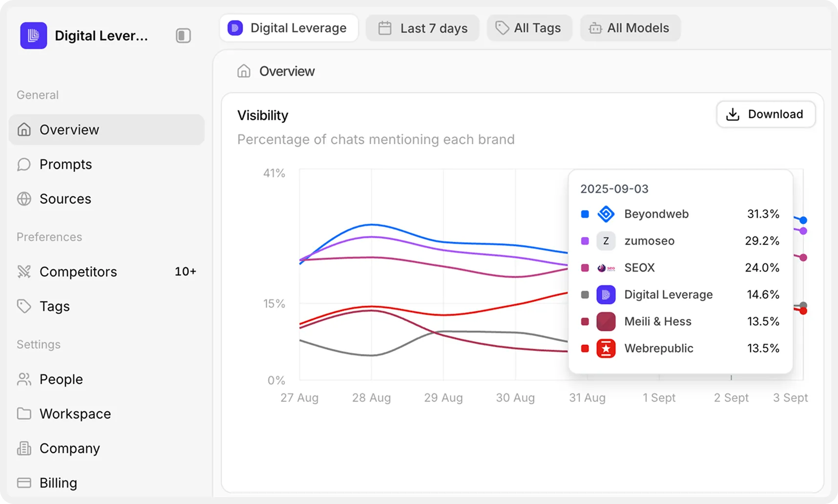This screenshot has width=838, height=504.
Task: Click the Digital Leverage logo in the tooltip
Action: tap(606, 294)
